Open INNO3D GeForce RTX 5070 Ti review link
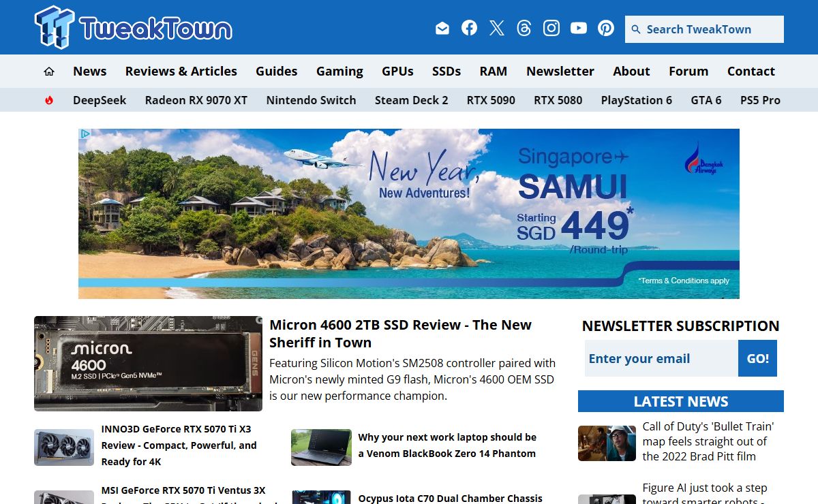 tap(179, 445)
